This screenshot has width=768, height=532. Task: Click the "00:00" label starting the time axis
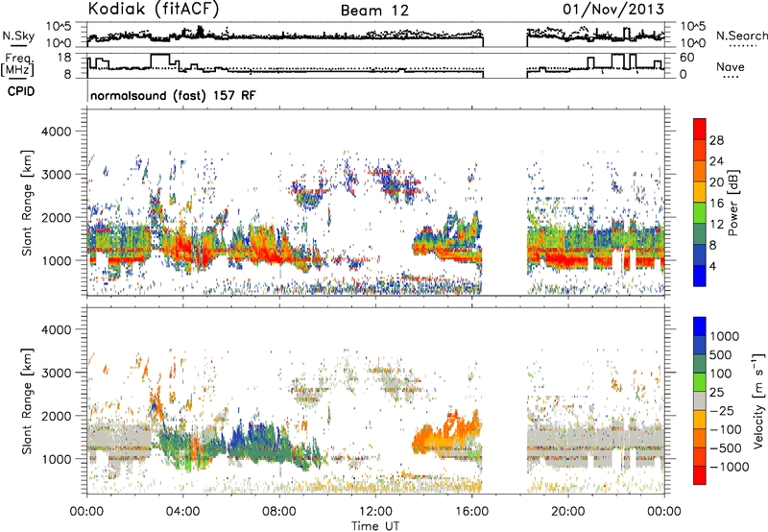[86, 512]
